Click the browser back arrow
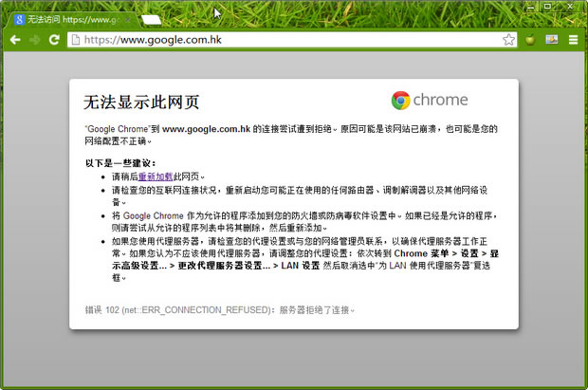This screenshot has height=390, width=588. click(x=15, y=40)
